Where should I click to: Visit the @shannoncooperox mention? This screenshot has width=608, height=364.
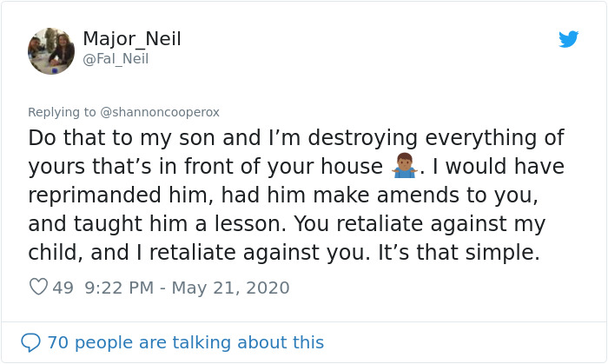click(161, 112)
